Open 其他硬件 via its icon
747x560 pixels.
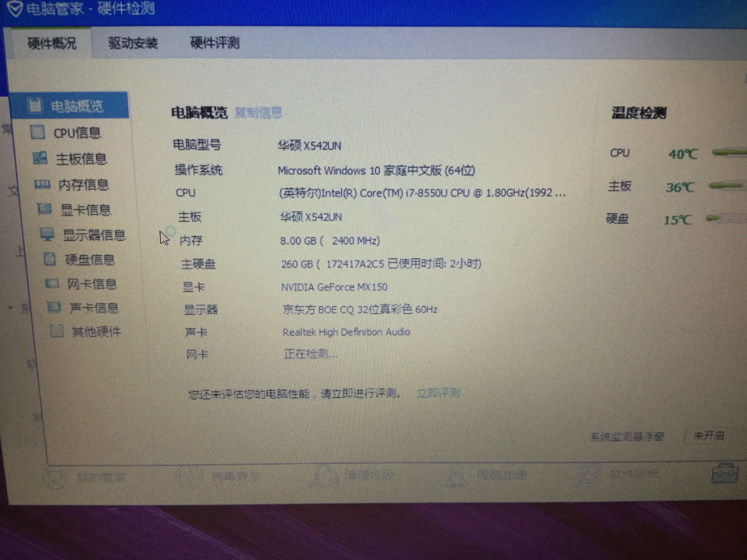pos(57,331)
